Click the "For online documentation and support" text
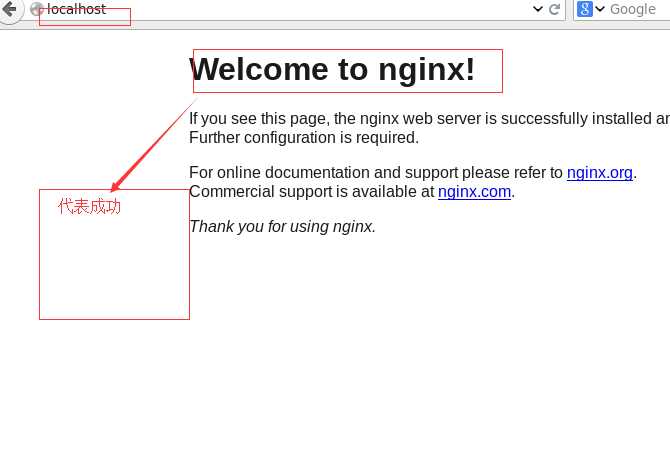 coord(323,173)
